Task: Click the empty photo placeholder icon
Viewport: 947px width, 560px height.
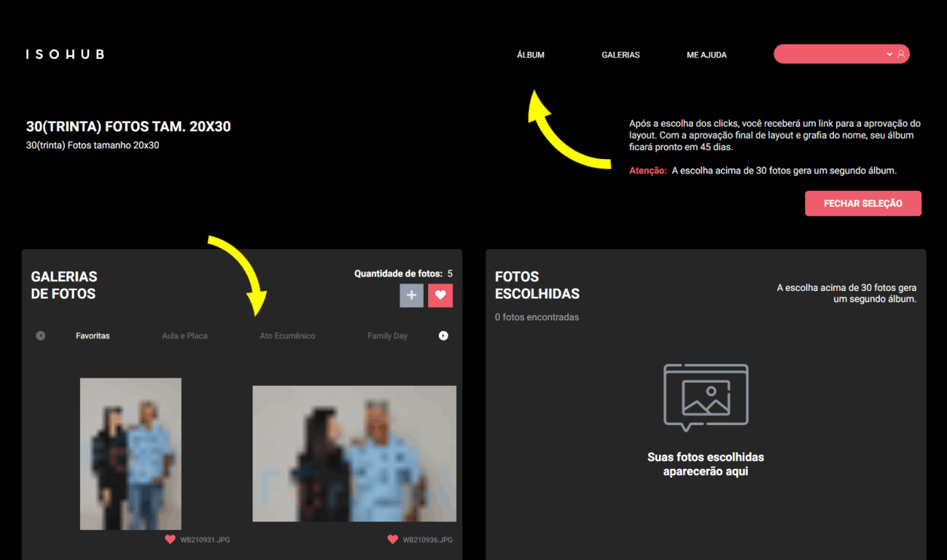Action: click(x=706, y=397)
